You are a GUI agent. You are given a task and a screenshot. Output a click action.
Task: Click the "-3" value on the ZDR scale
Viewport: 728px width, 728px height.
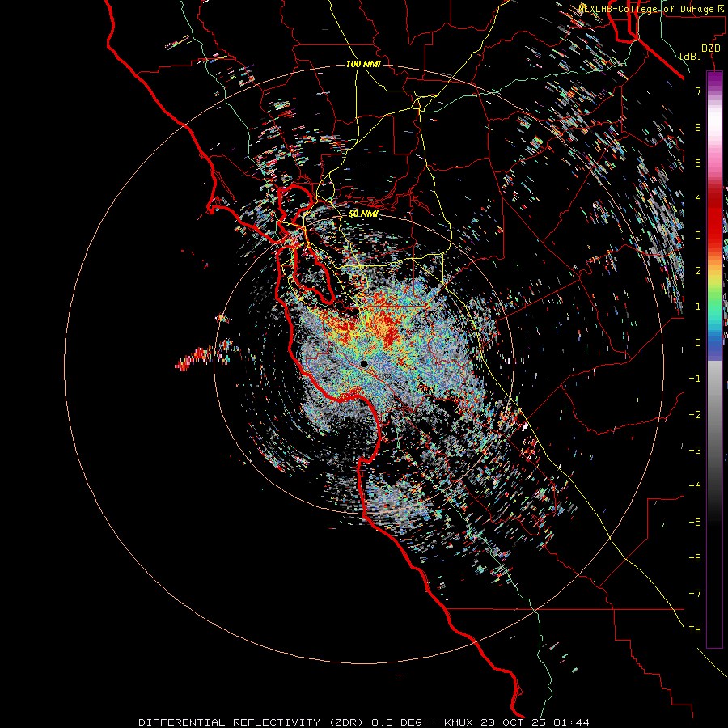pyautogui.click(x=695, y=450)
